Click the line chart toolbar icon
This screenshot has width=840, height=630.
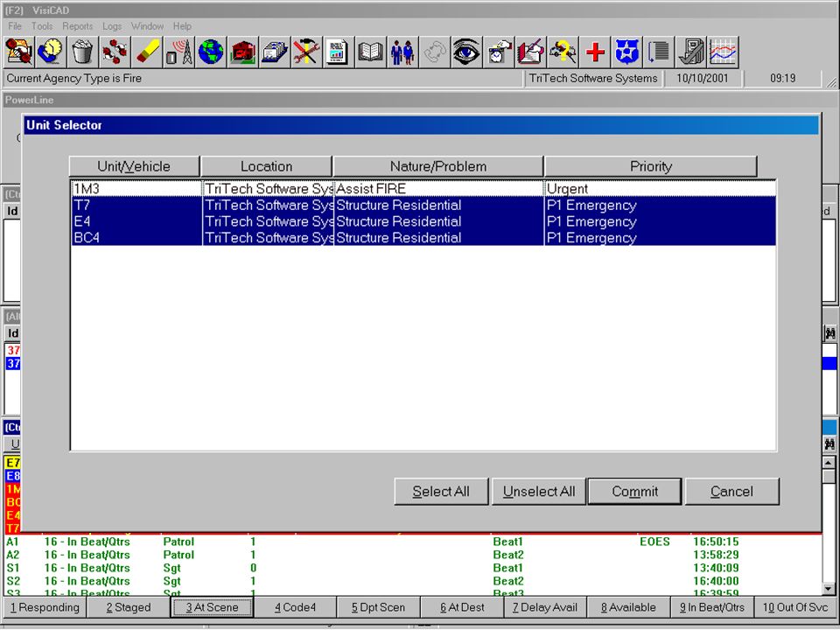pos(723,52)
